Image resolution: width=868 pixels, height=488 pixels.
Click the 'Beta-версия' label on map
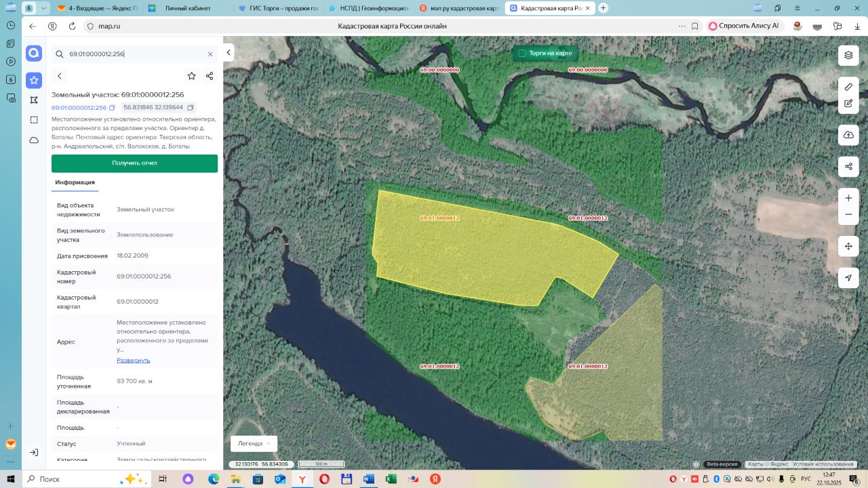[721, 464]
